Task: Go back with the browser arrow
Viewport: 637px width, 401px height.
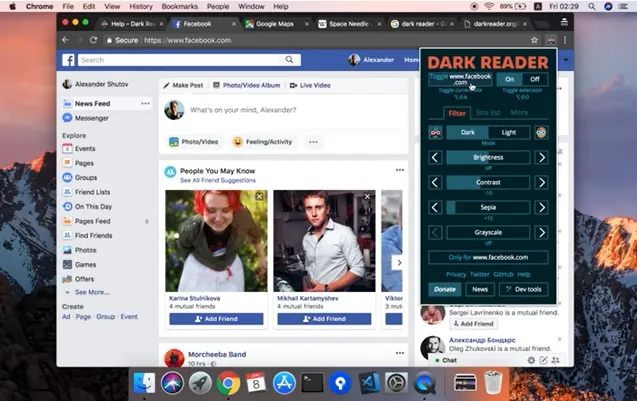Action: point(65,40)
